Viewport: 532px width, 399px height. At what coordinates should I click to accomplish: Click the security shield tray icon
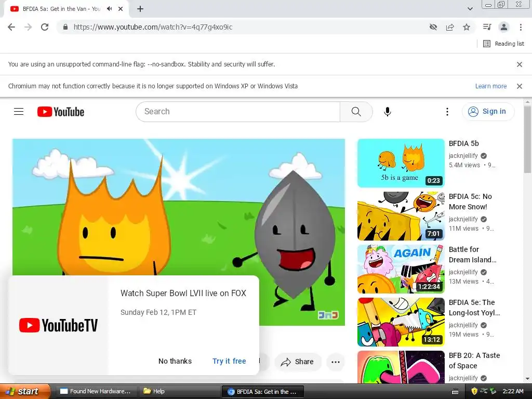(474, 391)
